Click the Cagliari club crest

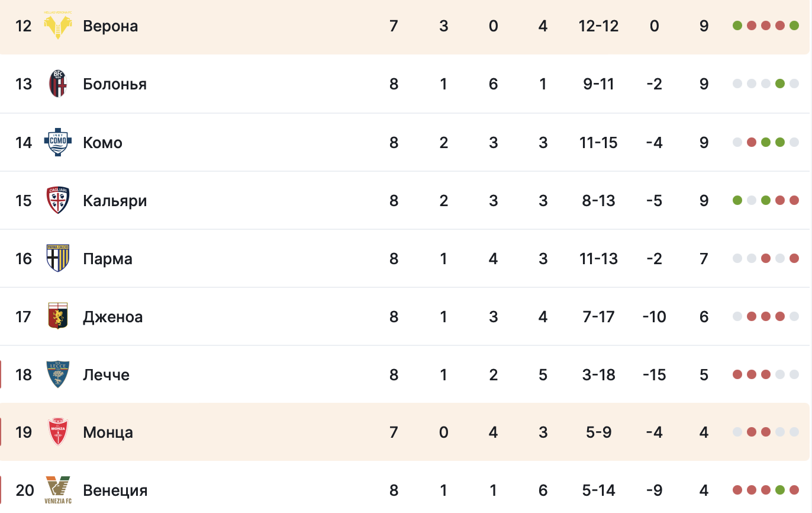(x=58, y=200)
